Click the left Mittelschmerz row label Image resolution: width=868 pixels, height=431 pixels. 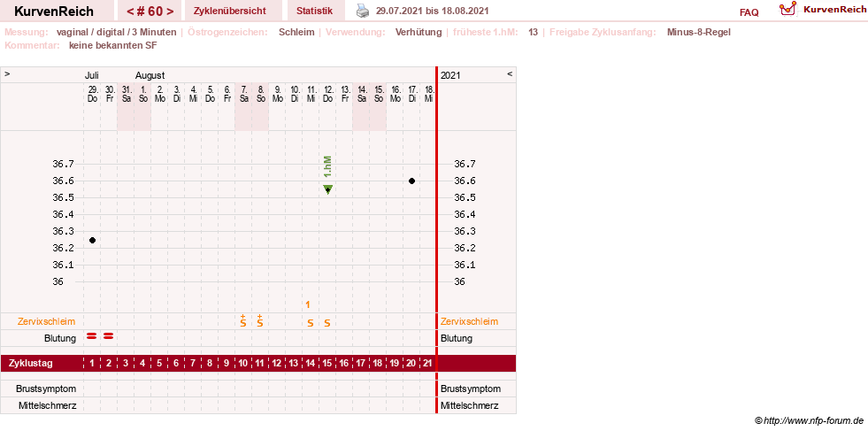click(x=48, y=405)
